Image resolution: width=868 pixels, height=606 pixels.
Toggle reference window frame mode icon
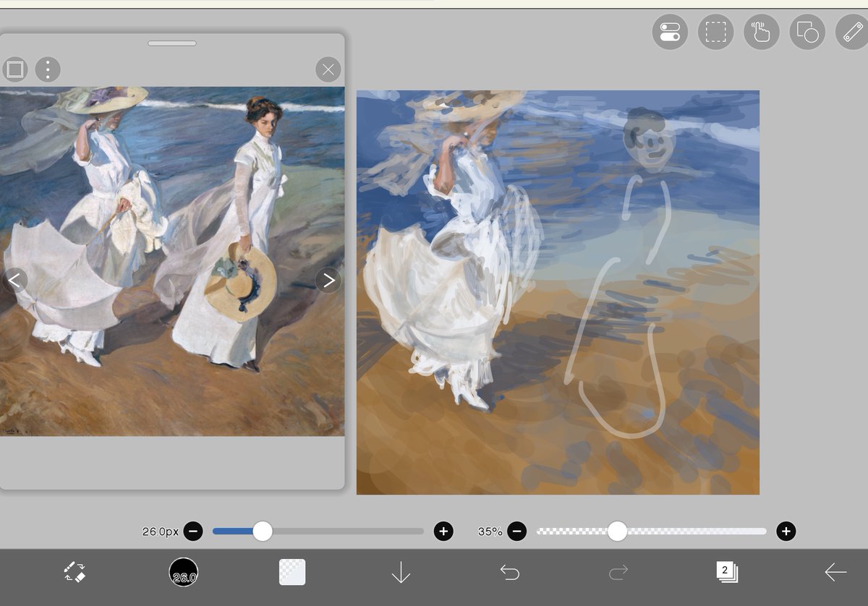click(x=14, y=69)
